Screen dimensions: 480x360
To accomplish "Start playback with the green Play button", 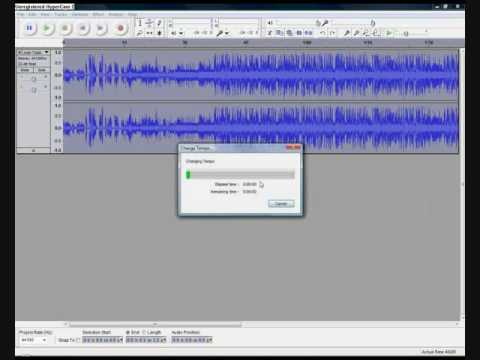I will tap(47, 28).
